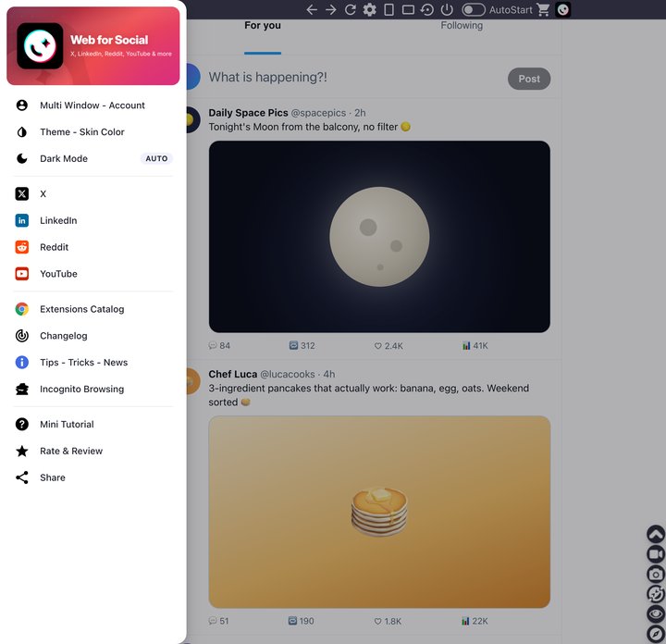Screen dimensions: 666x644
Task: Switch to the landscape tablet layout icon
Action: tap(408, 10)
